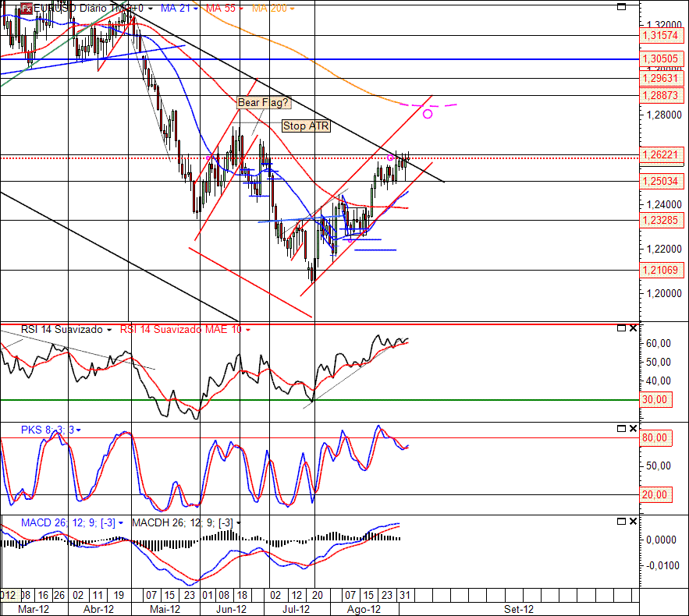Close the PKS stochastic panel

click(633, 429)
